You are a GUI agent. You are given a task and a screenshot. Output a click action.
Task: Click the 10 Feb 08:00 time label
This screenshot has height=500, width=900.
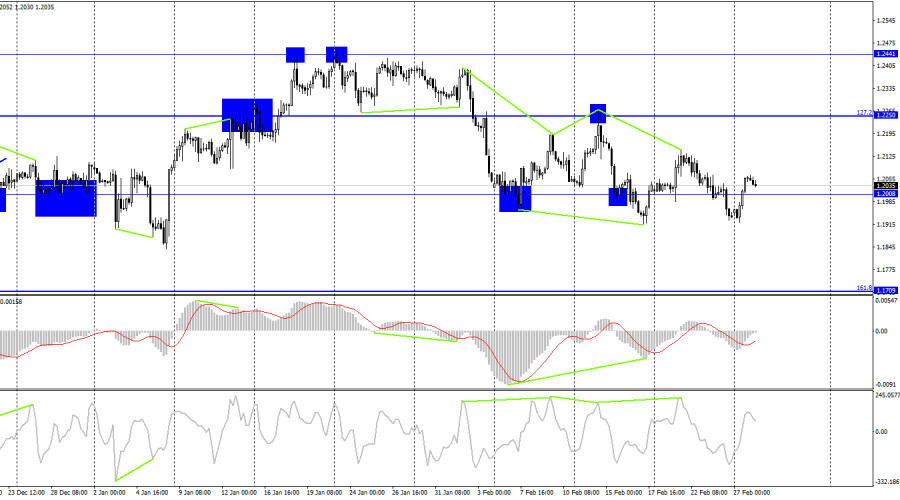click(581, 493)
